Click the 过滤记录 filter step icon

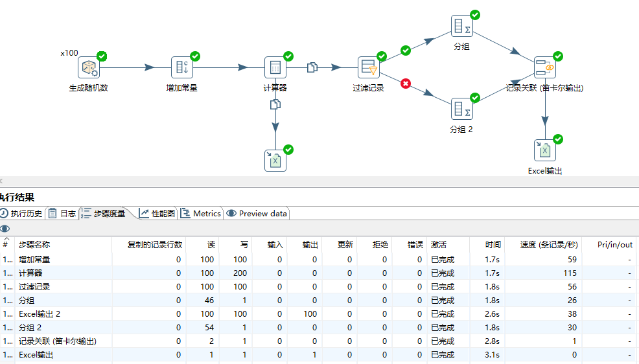[368, 67]
